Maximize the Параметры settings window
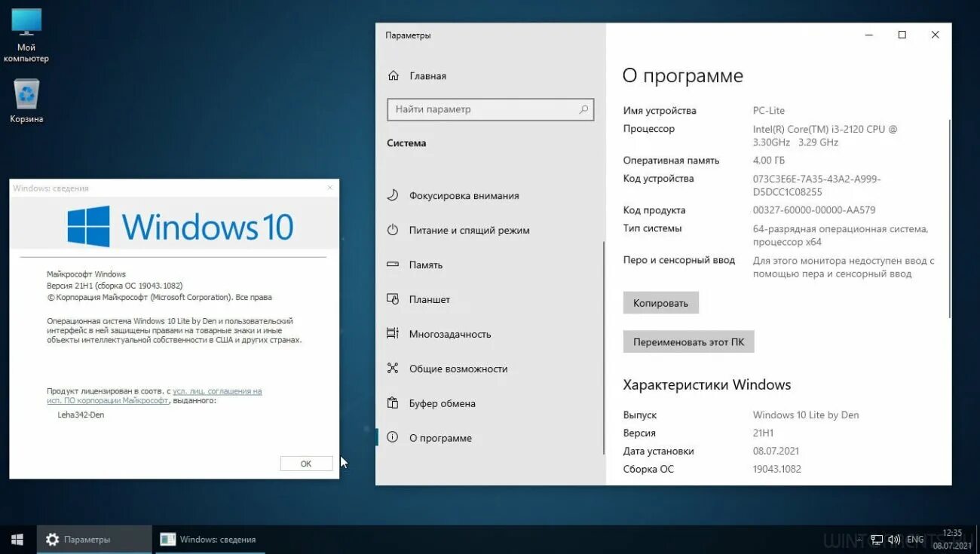 click(902, 35)
